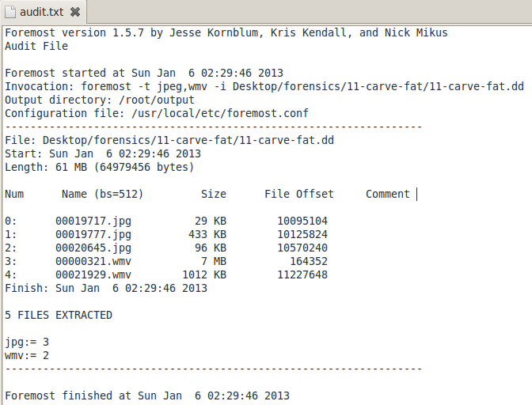
Task: Click the filename 00000321.wmv
Action: [x=93, y=261]
